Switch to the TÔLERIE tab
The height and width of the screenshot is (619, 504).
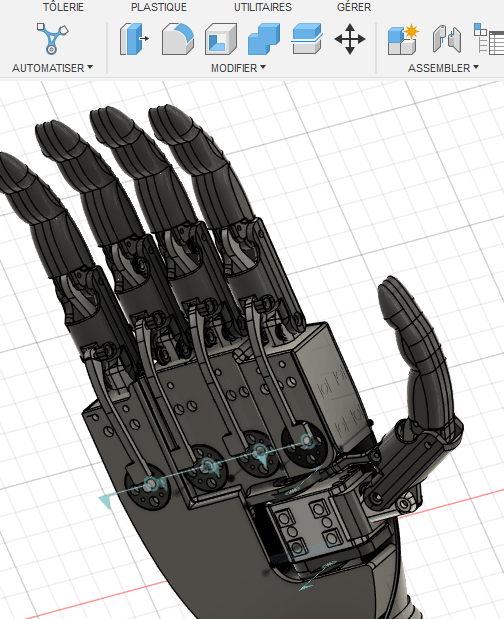click(x=63, y=7)
